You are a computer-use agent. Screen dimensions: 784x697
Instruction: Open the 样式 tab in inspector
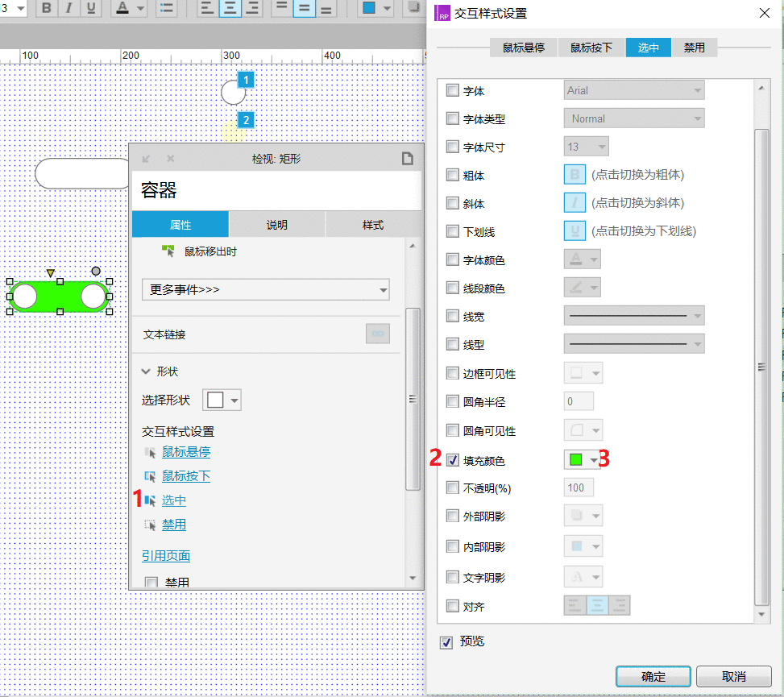373,225
